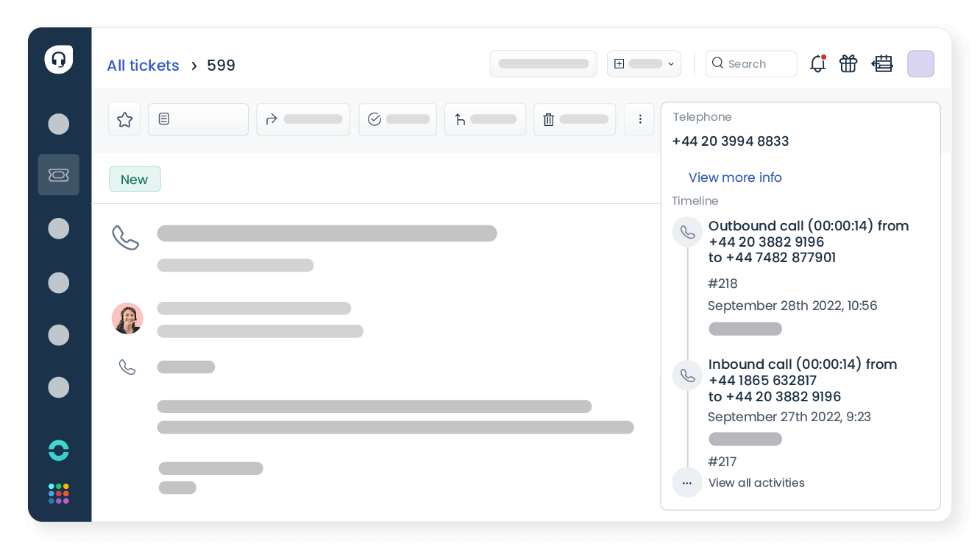
Task: Expand the plus-icon dropdown in header
Action: 644,64
